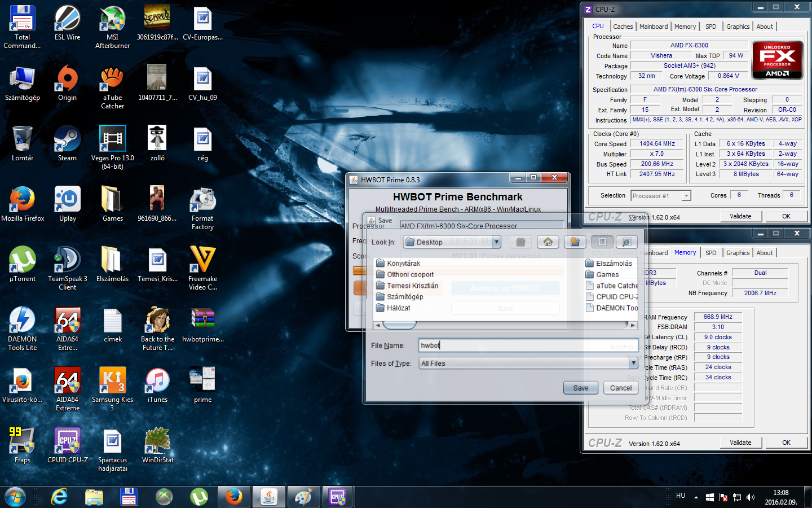Open the SPD tab in lower CPU-Z window
This screenshot has width=812, height=508.
[710, 253]
